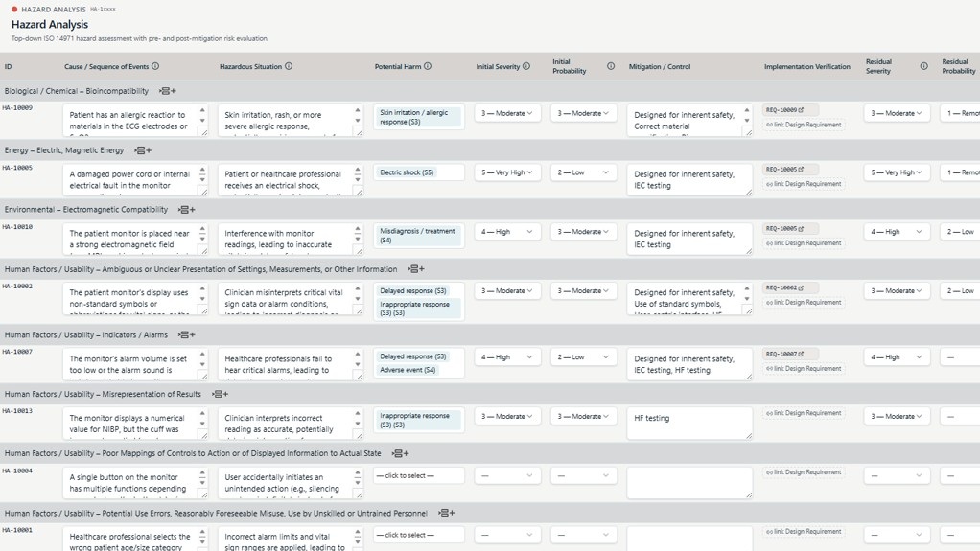The height and width of the screenshot is (551, 980).
Task: Click Hazard Analysis page title
Action: point(50,24)
